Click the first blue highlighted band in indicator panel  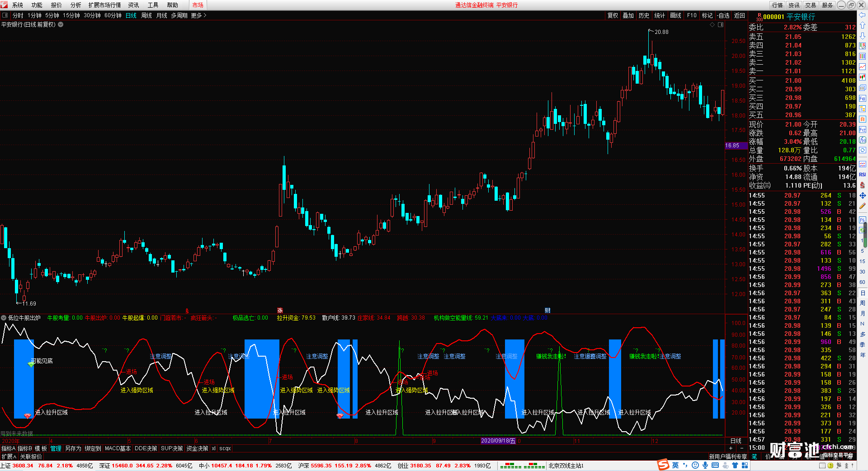[24, 379]
